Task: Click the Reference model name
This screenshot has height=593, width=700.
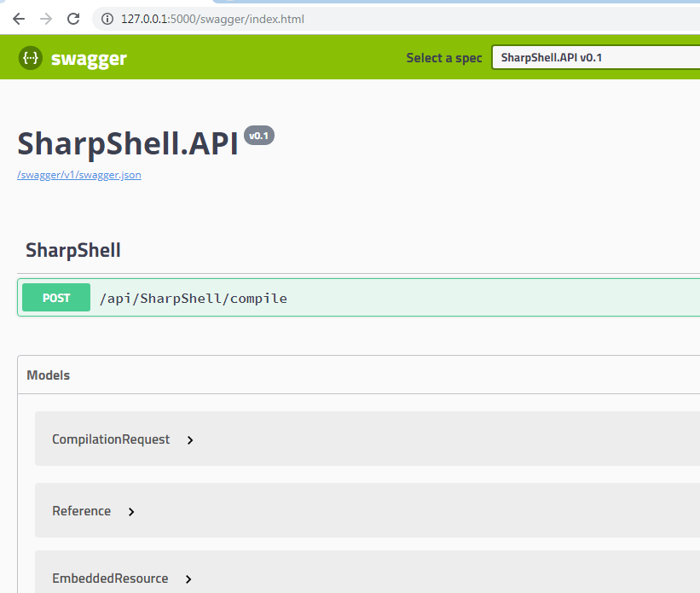Action: [x=81, y=511]
